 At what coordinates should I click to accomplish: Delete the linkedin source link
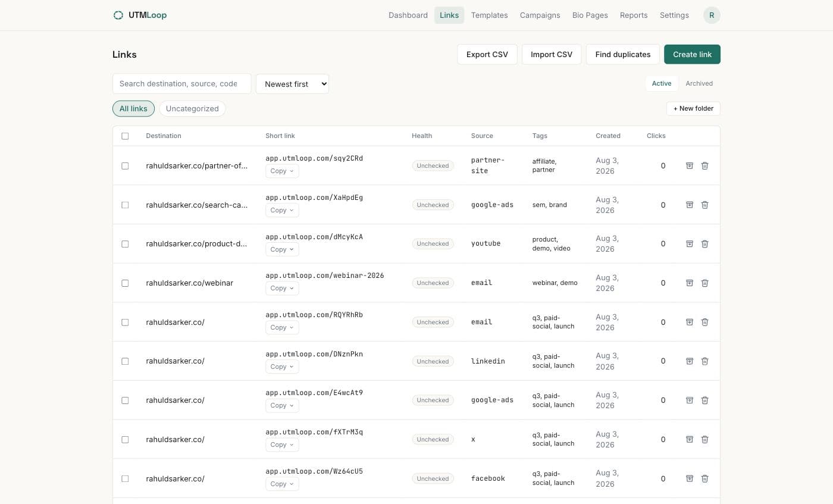tap(704, 361)
